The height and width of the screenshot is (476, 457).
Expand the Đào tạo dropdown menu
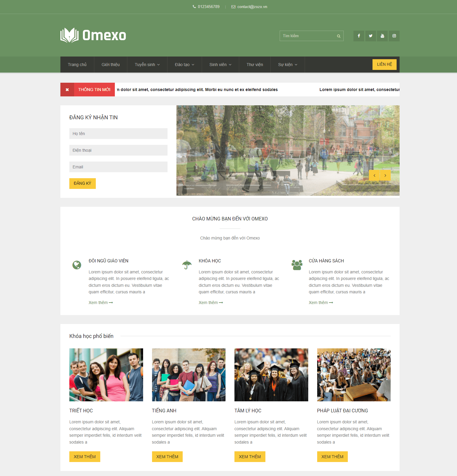point(184,65)
